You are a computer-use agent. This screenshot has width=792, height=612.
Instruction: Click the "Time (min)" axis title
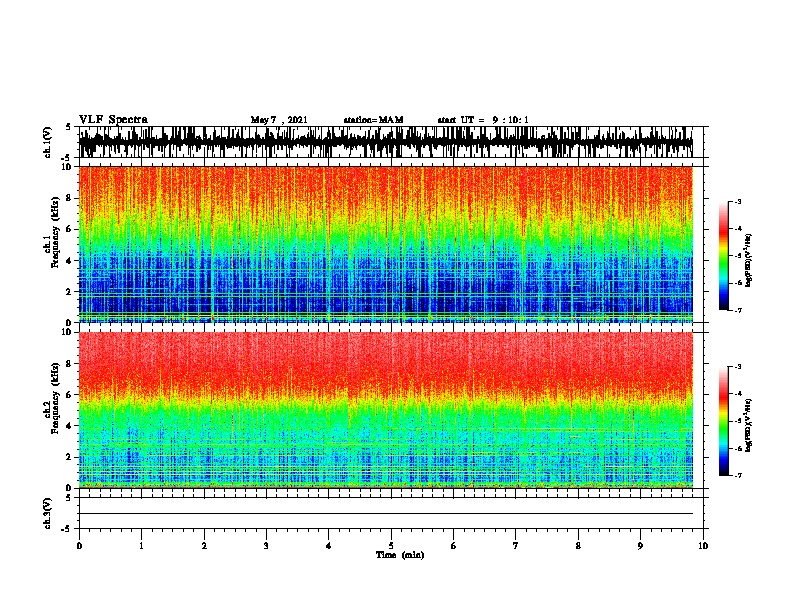(x=400, y=555)
